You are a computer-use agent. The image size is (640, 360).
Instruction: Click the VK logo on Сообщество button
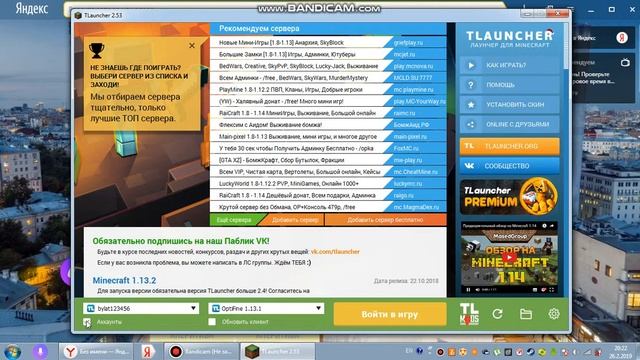pyautogui.click(x=469, y=166)
